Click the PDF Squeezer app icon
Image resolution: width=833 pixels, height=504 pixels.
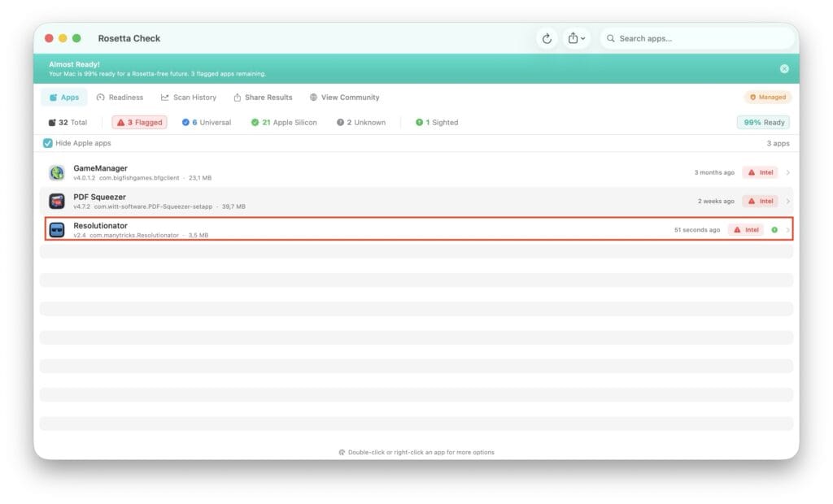[x=57, y=202]
